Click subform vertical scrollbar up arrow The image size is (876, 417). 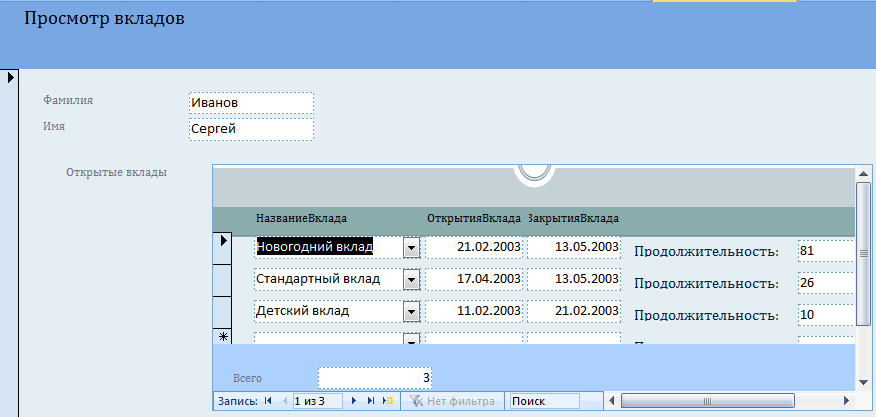(x=863, y=174)
